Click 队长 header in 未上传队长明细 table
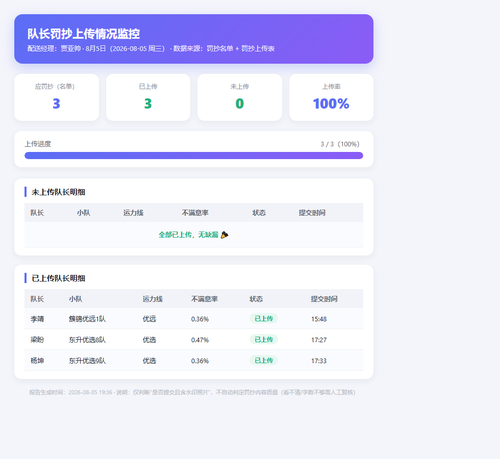 coord(37,213)
